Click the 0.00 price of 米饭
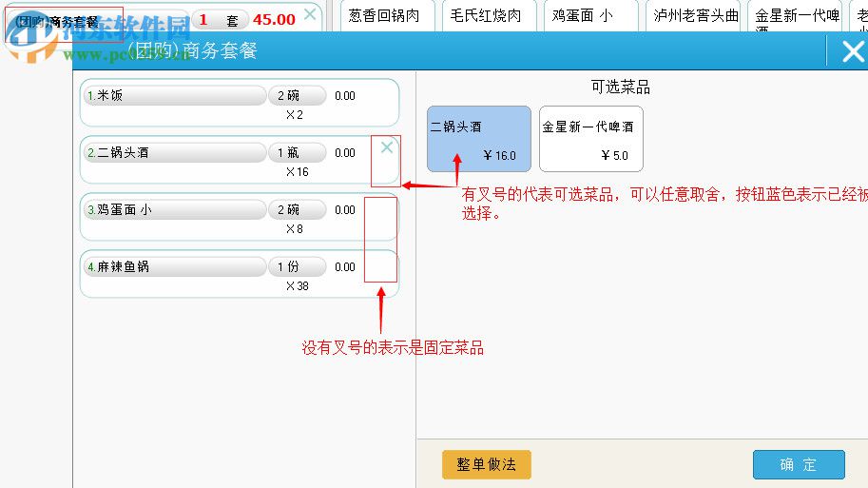 click(x=345, y=96)
